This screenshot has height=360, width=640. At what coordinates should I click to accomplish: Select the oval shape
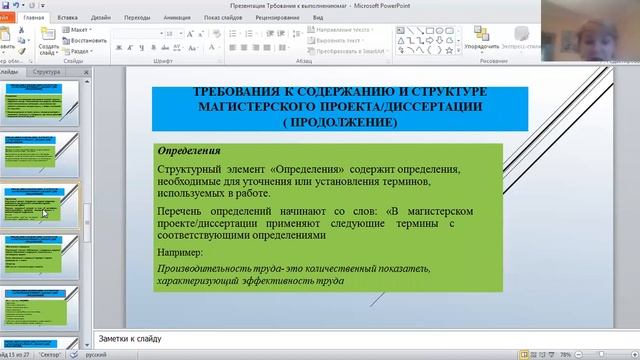(x=440, y=31)
